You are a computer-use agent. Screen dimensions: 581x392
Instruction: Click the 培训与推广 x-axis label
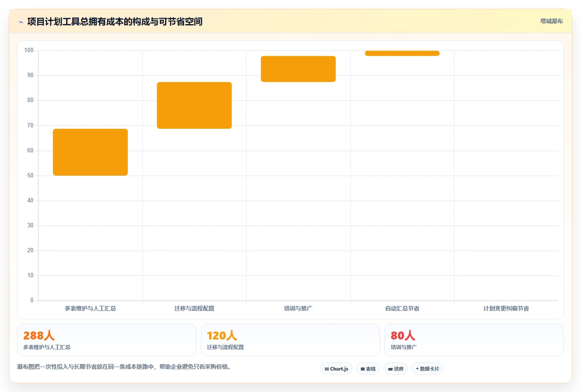(x=298, y=308)
